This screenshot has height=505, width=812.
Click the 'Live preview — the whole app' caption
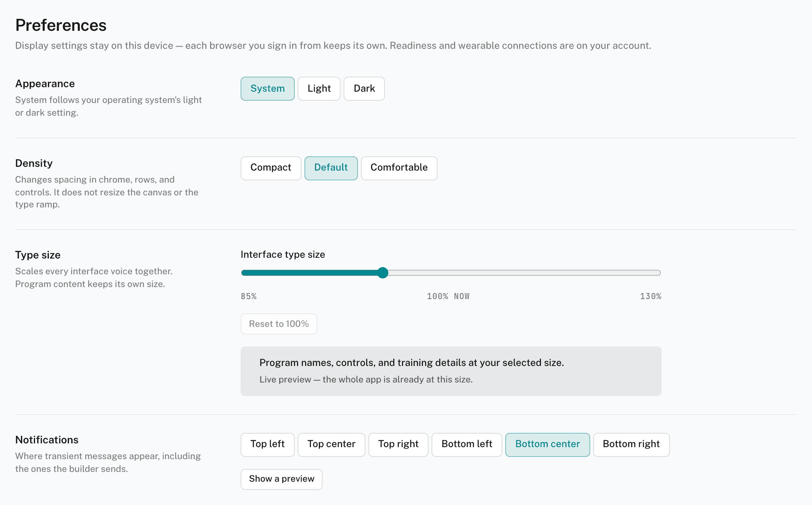point(366,380)
